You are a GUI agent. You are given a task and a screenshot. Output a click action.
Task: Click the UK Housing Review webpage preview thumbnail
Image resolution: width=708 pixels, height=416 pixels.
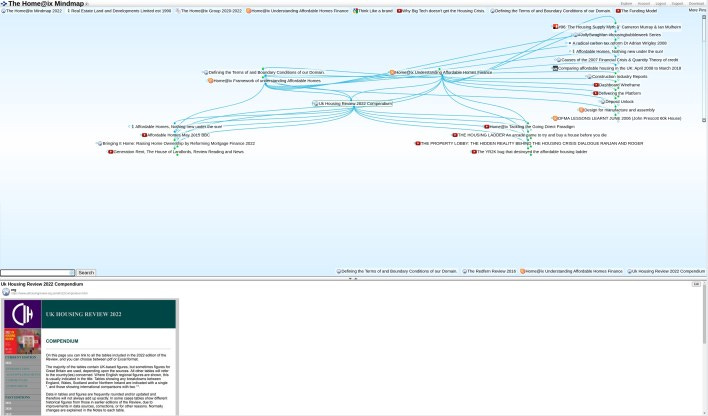click(x=90, y=357)
